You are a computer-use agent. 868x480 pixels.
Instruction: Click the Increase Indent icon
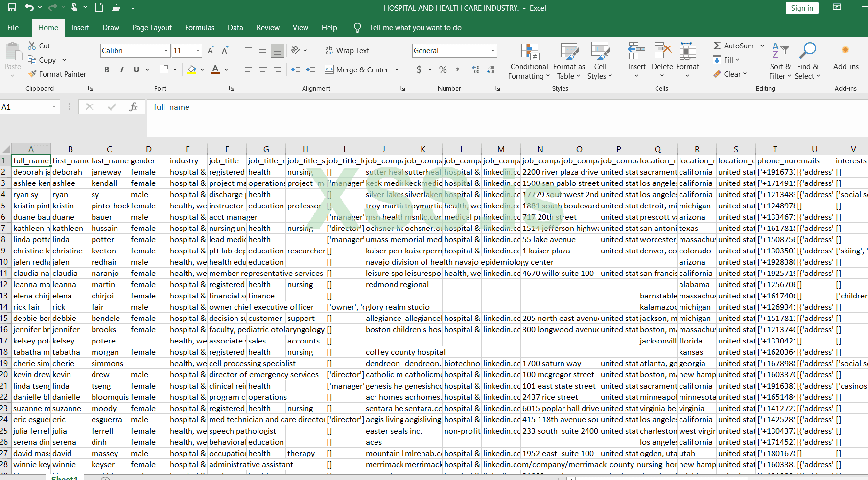click(x=310, y=69)
